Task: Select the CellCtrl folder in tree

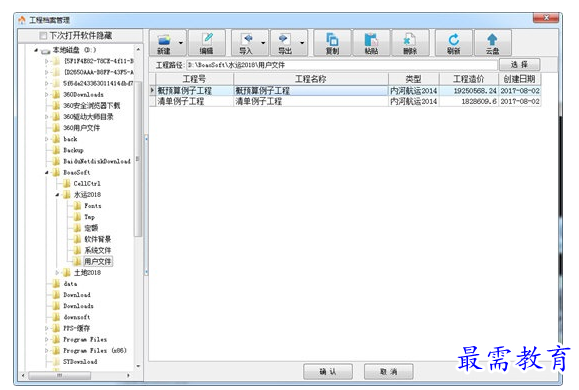Action: click(87, 184)
